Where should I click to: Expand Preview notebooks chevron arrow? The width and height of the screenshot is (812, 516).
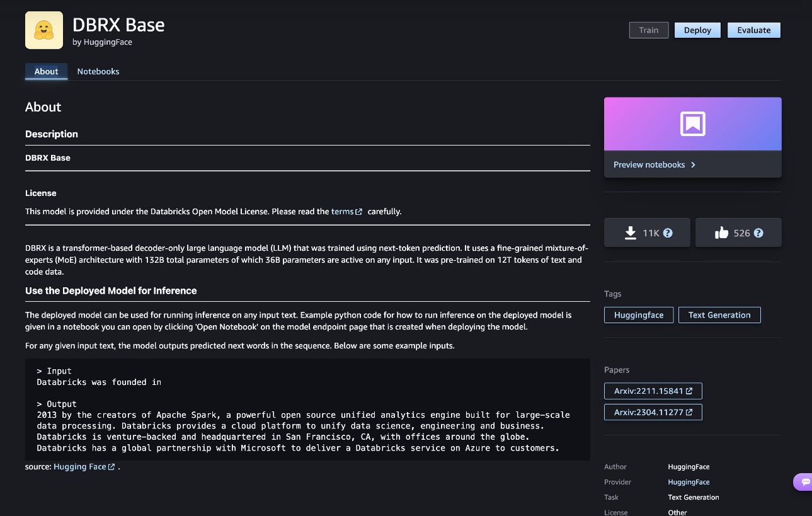click(693, 165)
